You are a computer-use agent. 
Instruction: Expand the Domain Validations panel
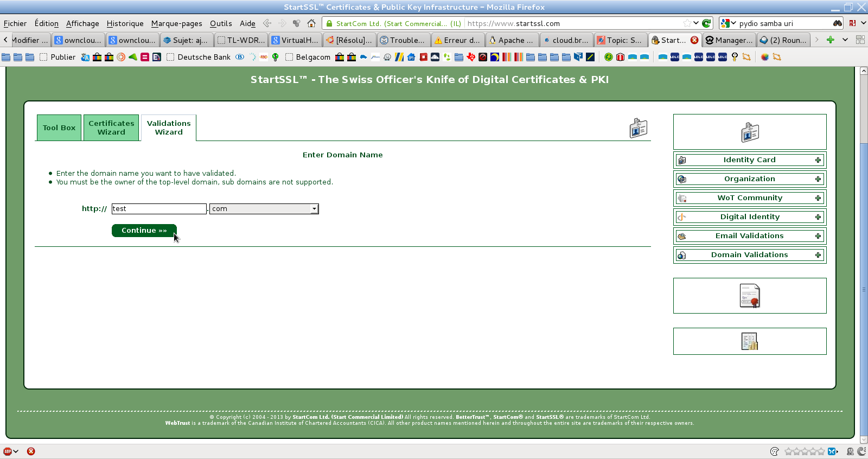[x=750, y=255]
